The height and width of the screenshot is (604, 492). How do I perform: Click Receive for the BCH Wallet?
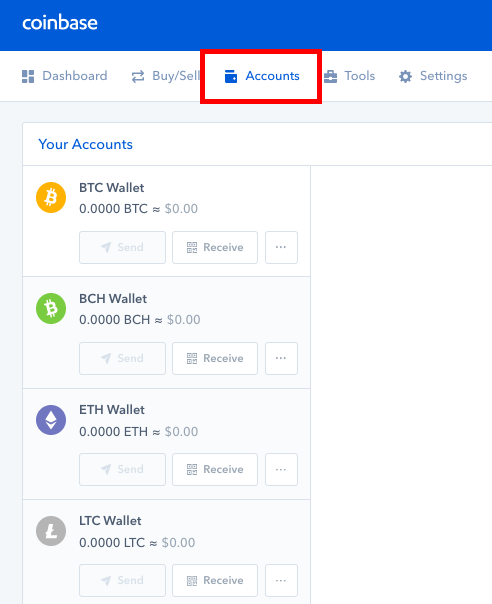tap(215, 358)
